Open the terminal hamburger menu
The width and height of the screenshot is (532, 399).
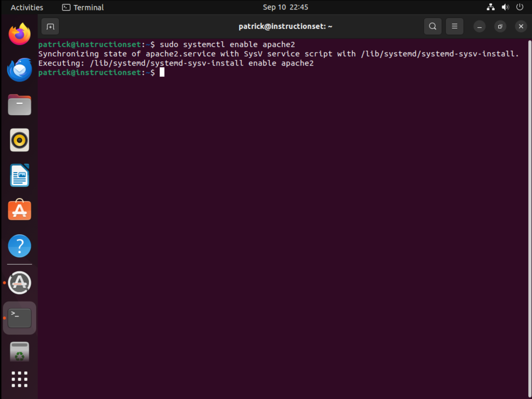454,26
